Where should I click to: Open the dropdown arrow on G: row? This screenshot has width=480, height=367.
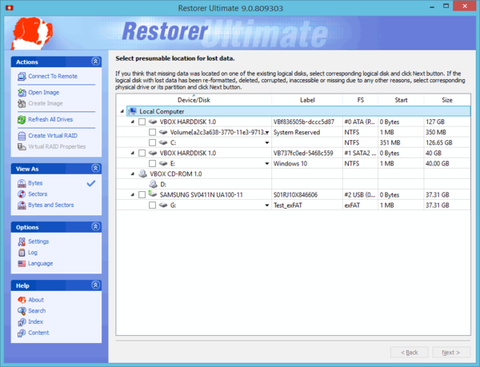click(267, 205)
